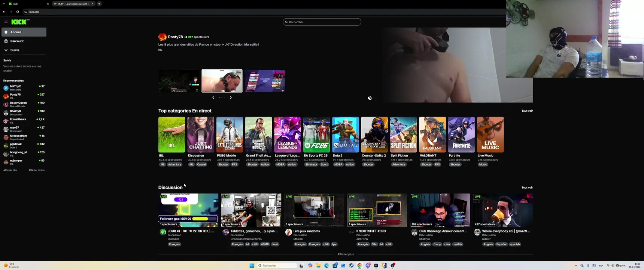Open pgldota2 avatar in recommended list
This screenshot has width=644, height=270.
(6, 146)
